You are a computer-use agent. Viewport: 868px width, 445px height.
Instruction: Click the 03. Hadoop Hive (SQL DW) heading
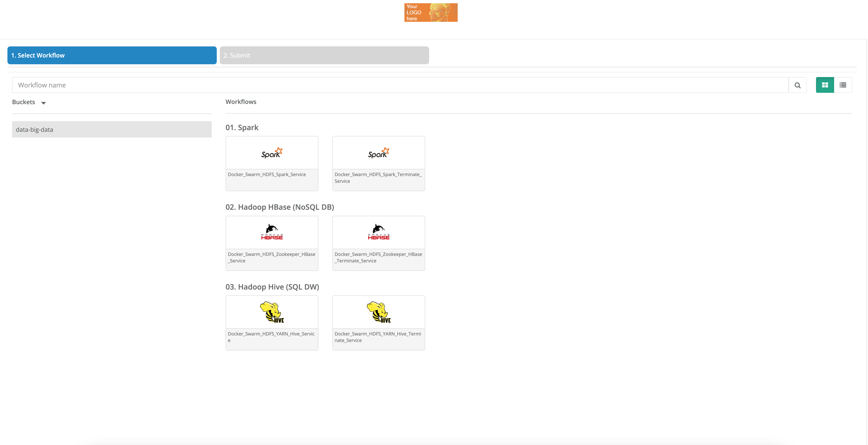point(272,287)
